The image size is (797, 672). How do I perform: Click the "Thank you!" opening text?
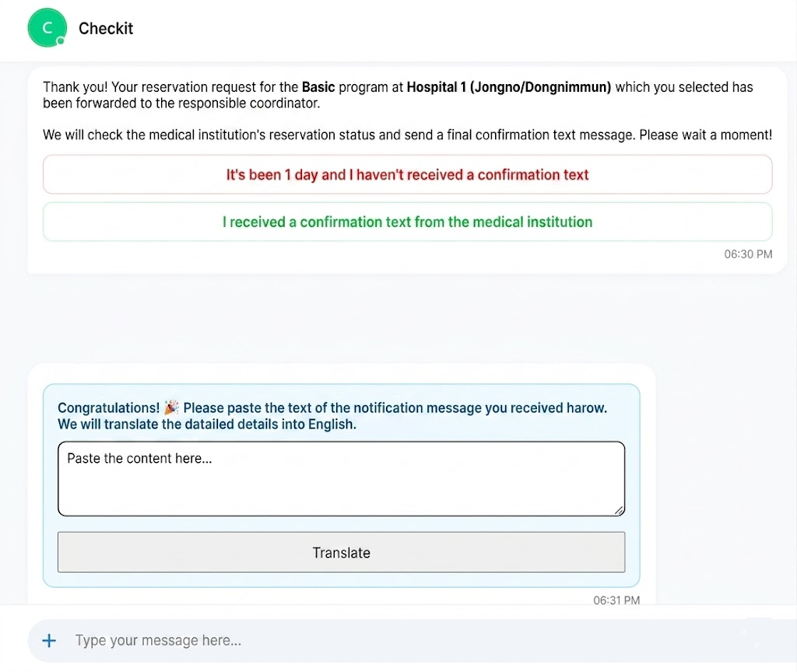(x=75, y=87)
